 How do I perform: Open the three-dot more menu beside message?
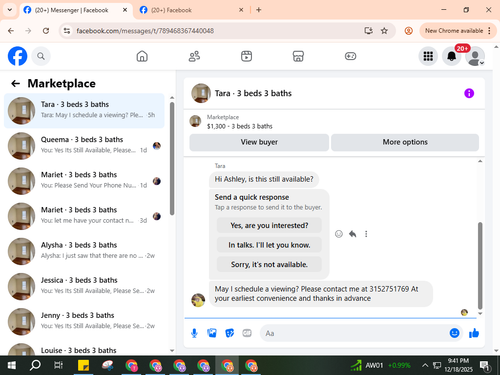[366, 234]
